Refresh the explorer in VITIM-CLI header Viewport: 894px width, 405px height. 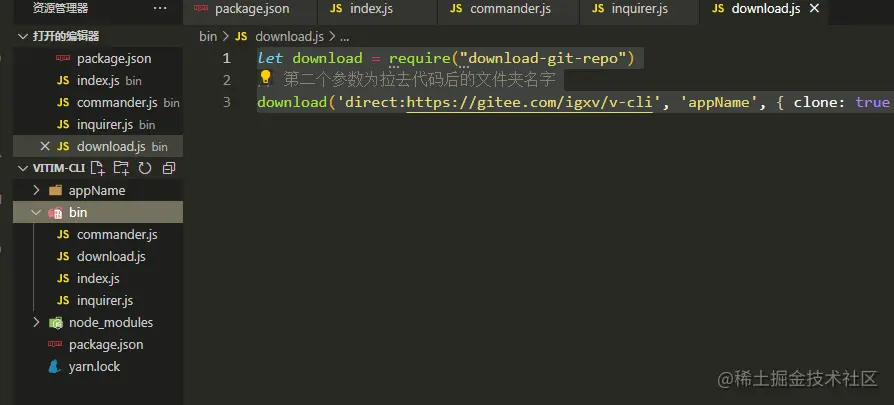click(x=145, y=168)
